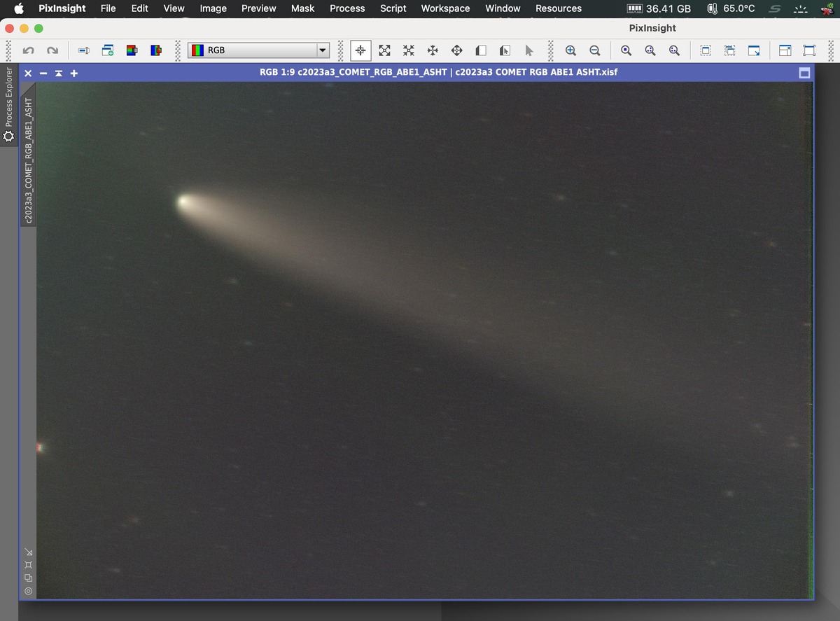This screenshot has height=621, width=840.
Task: Click the collapsing-arrows icon next to the crosshair
Action: [409, 50]
